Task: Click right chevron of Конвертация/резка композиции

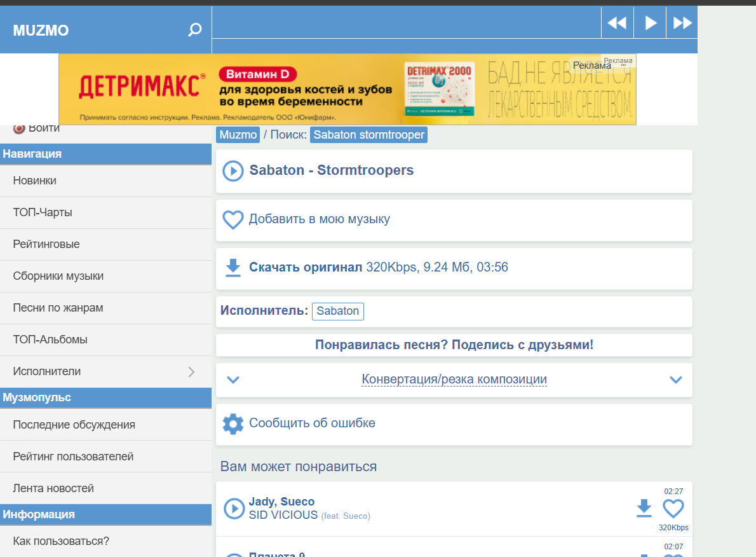Action: pyautogui.click(x=675, y=380)
